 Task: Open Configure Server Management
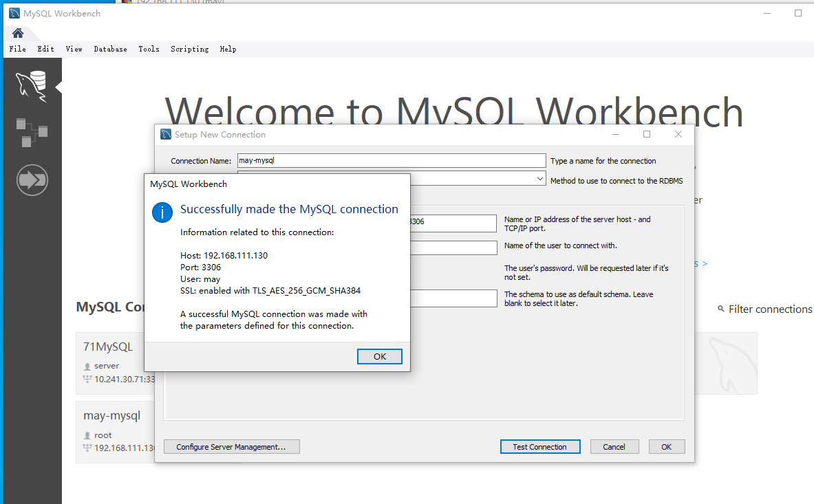pos(231,446)
